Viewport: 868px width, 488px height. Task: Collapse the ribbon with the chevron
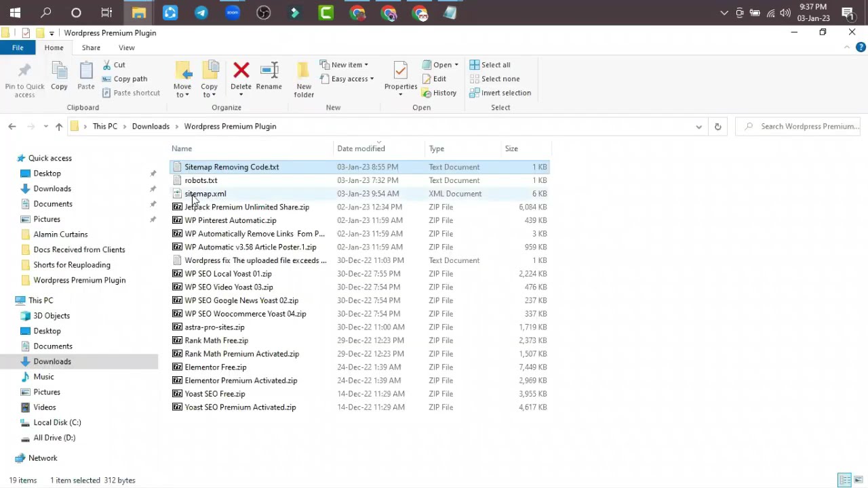(x=847, y=47)
